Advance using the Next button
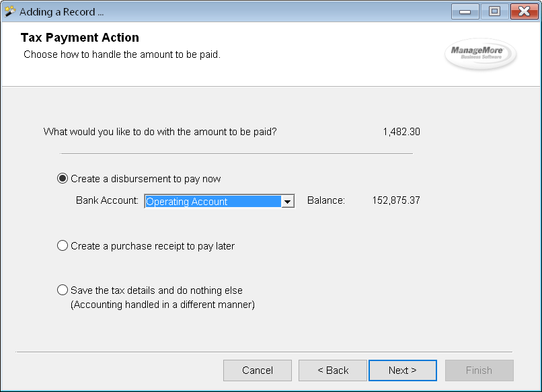This screenshot has height=392, width=542. (402, 370)
